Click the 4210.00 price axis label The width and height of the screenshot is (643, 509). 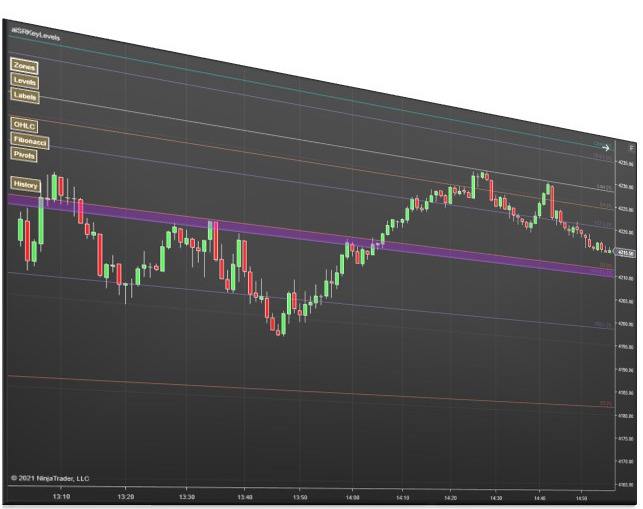626,278
